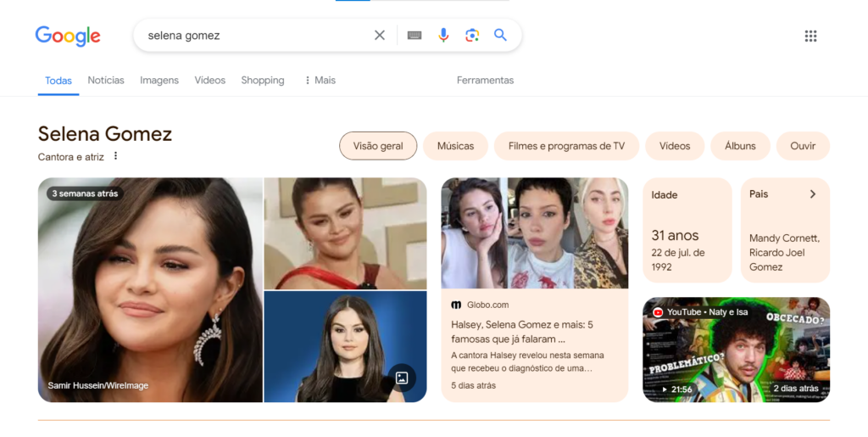Screen dimensions: 868x437
Task: Switch to the Notícias tab
Action: (x=106, y=81)
